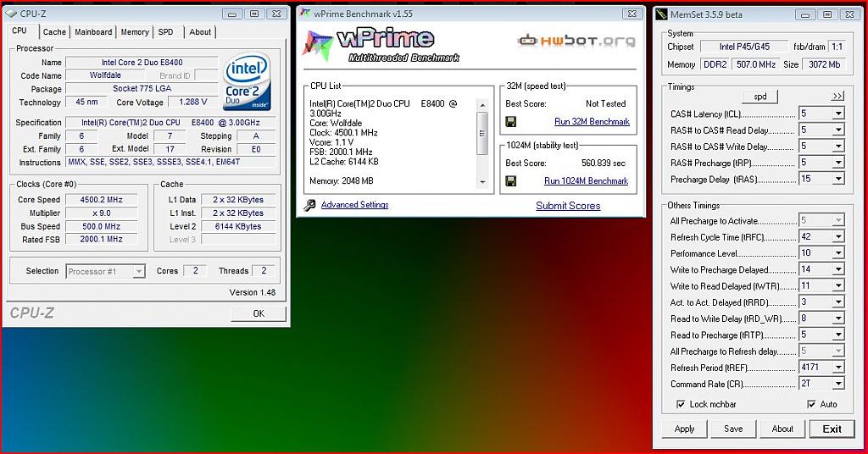Click the CPU List scroll up arrow
The image size is (868, 454).
(x=482, y=105)
